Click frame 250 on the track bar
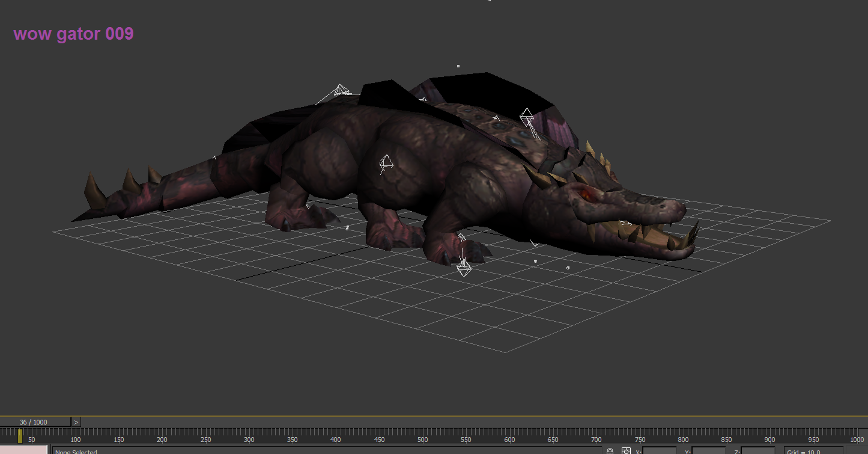Viewport: 868px width, 454px height. 205,440
